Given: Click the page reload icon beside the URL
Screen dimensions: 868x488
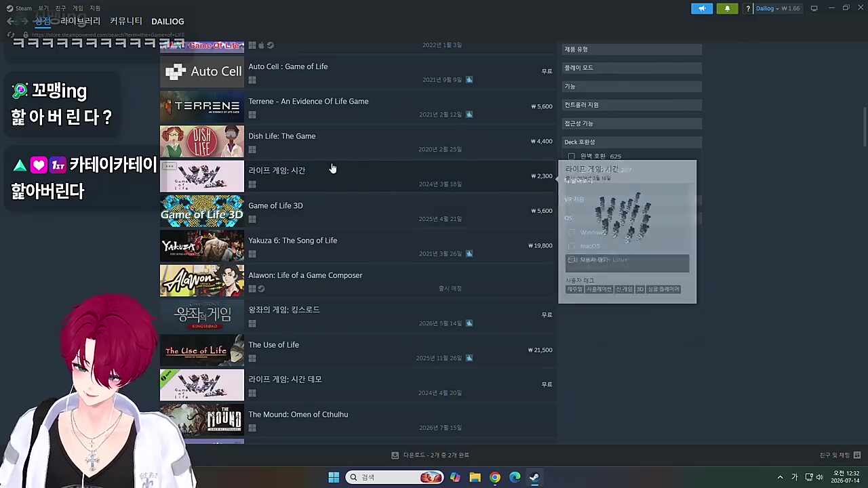Looking at the screenshot, I should tap(12, 35).
